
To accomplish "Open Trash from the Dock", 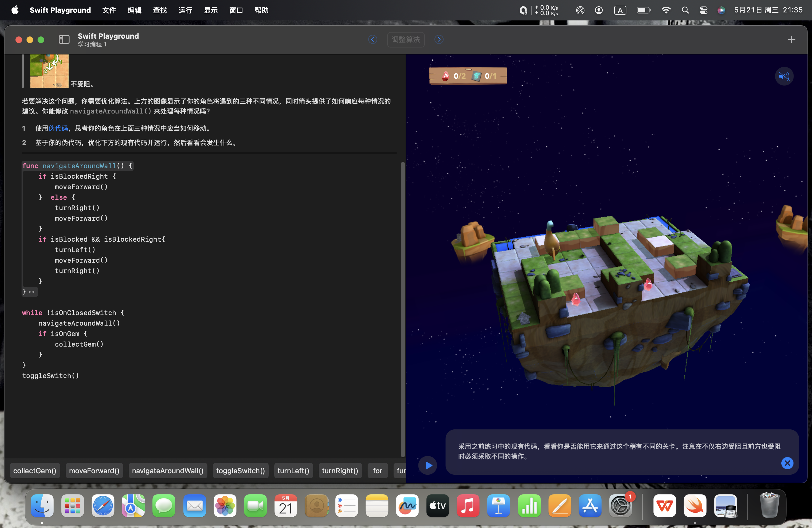I will 770,505.
